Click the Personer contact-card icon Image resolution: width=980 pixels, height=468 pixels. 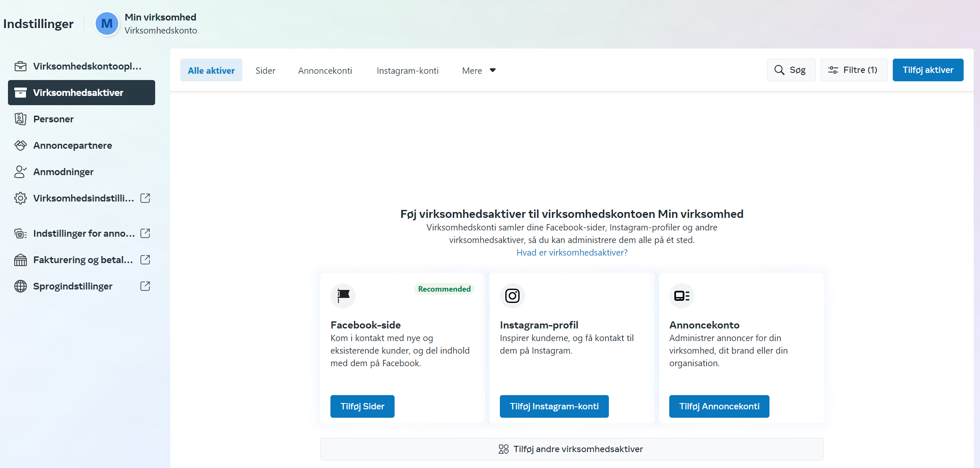pyautogui.click(x=21, y=119)
